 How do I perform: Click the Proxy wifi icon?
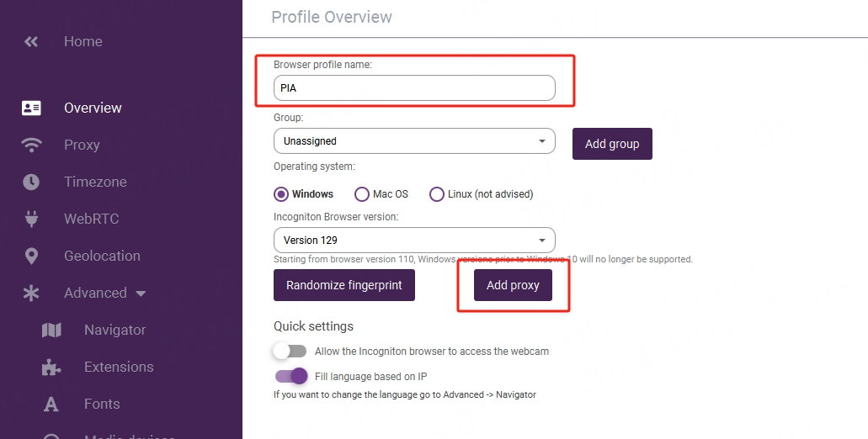pyautogui.click(x=31, y=145)
